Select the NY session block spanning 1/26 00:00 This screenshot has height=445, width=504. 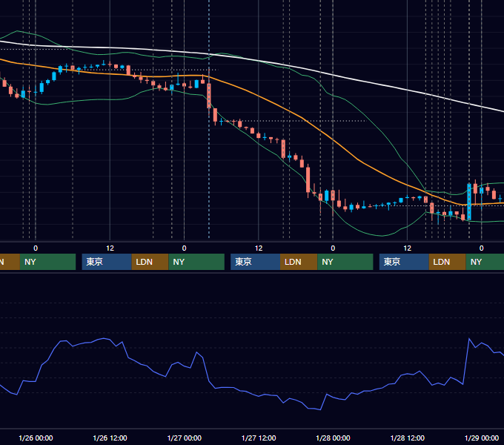[47, 262]
